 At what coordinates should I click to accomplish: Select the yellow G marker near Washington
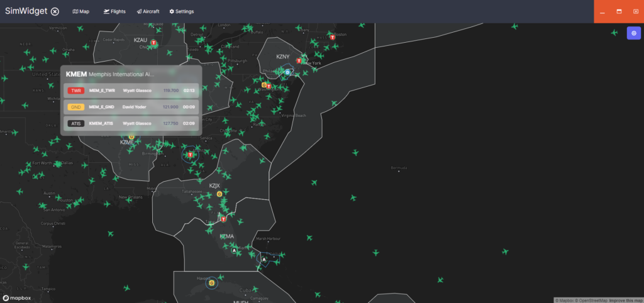coord(264,85)
